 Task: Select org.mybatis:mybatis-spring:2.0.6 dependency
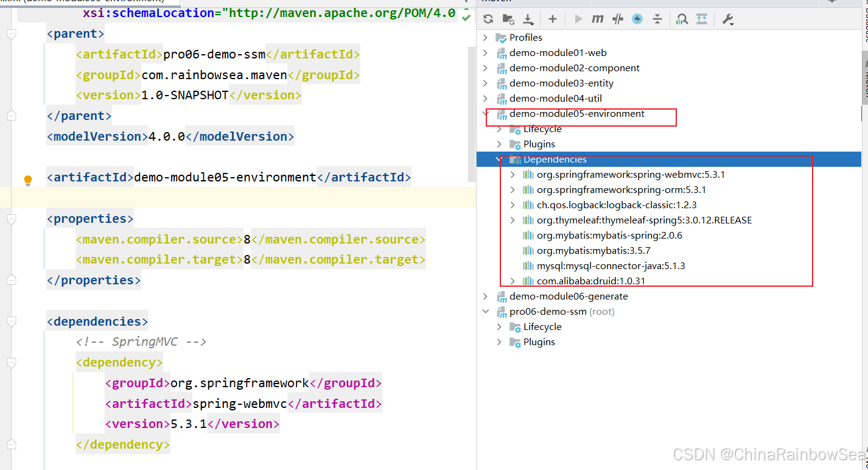pos(609,236)
